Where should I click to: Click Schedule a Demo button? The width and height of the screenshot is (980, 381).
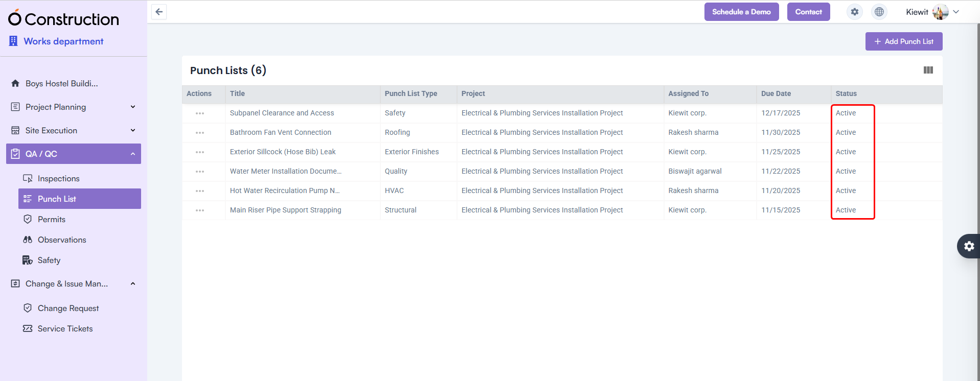tap(741, 12)
